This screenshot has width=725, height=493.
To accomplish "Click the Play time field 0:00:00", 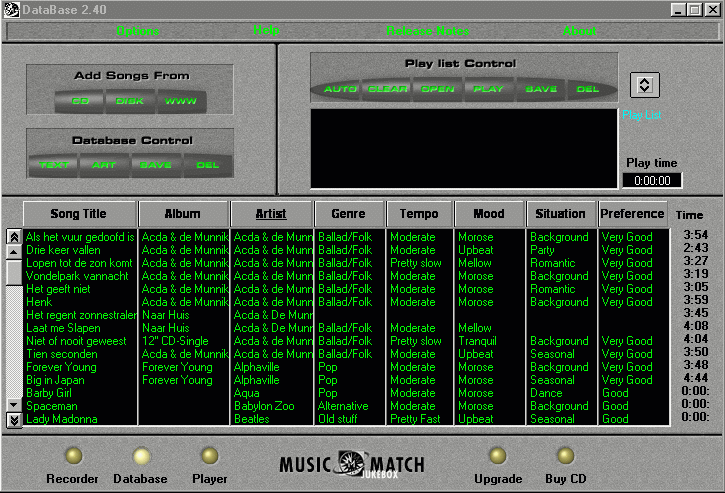I will click(x=652, y=180).
